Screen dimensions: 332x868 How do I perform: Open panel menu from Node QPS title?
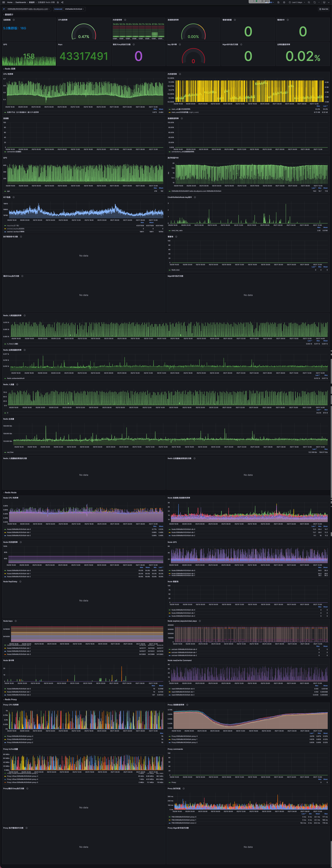pos(172,542)
